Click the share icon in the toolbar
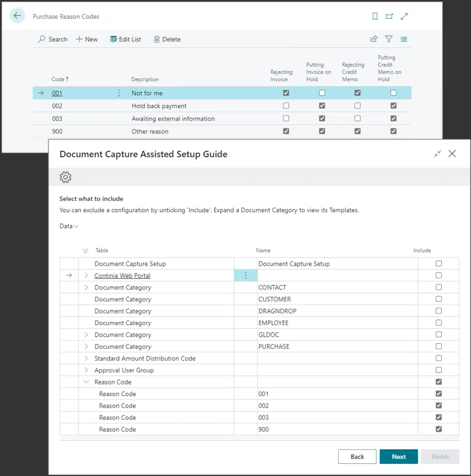Image resolution: width=471 pixels, height=476 pixels. [x=374, y=39]
